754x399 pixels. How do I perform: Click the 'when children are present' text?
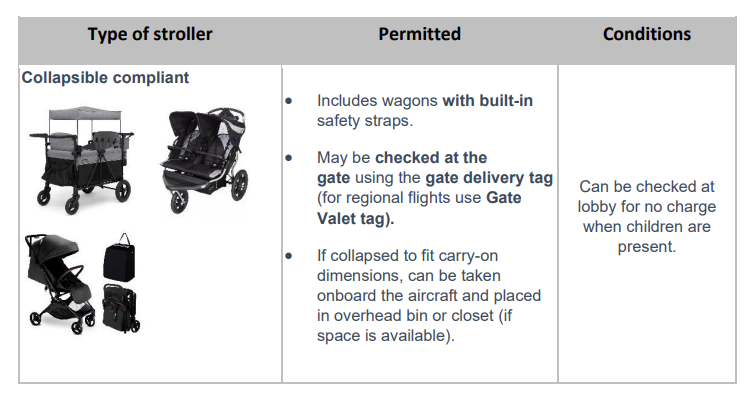(647, 237)
